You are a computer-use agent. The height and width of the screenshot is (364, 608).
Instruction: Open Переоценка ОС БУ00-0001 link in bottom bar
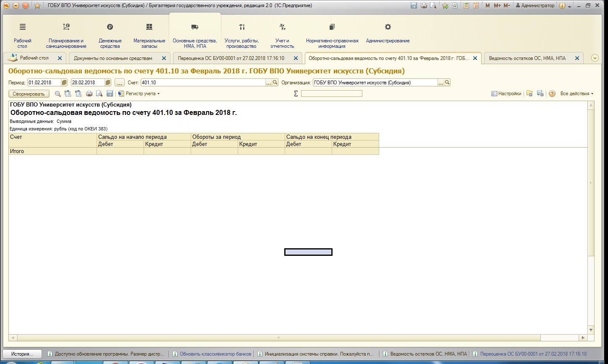click(533, 354)
